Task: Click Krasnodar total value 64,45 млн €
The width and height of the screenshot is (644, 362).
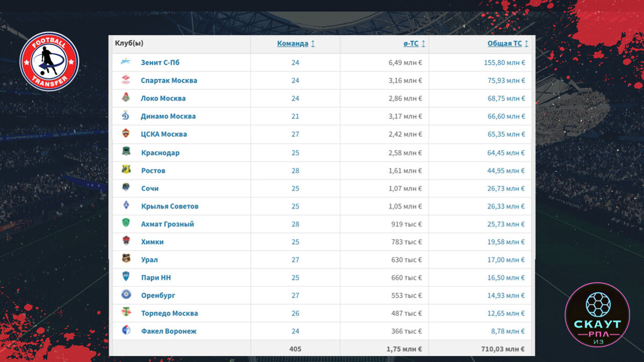Action: pos(507,152)
